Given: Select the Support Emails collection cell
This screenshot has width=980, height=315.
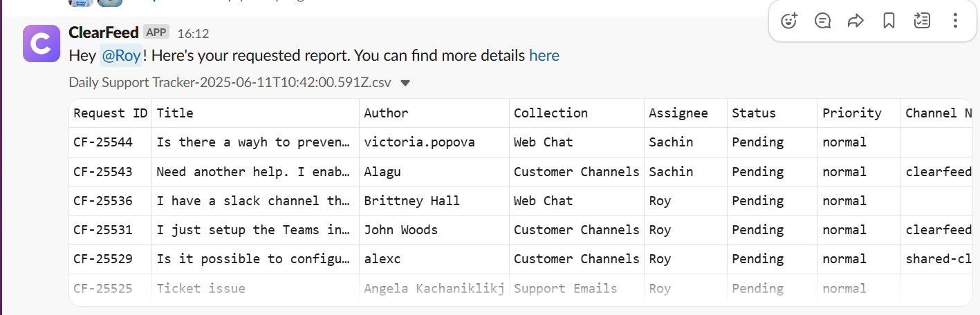Looking at the screenshot, I should click(565, 289).
